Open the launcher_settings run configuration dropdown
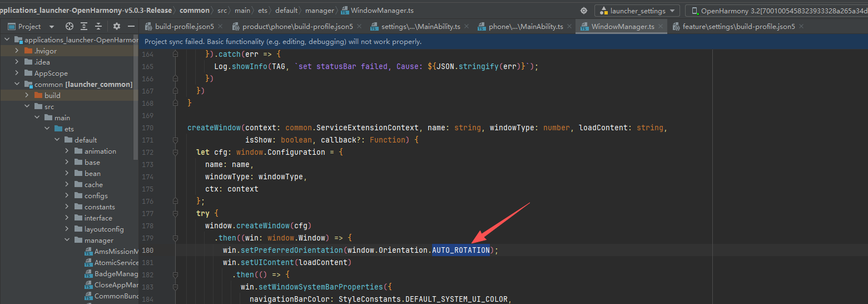Screen dimensions: 868x304 click(637, 11)
